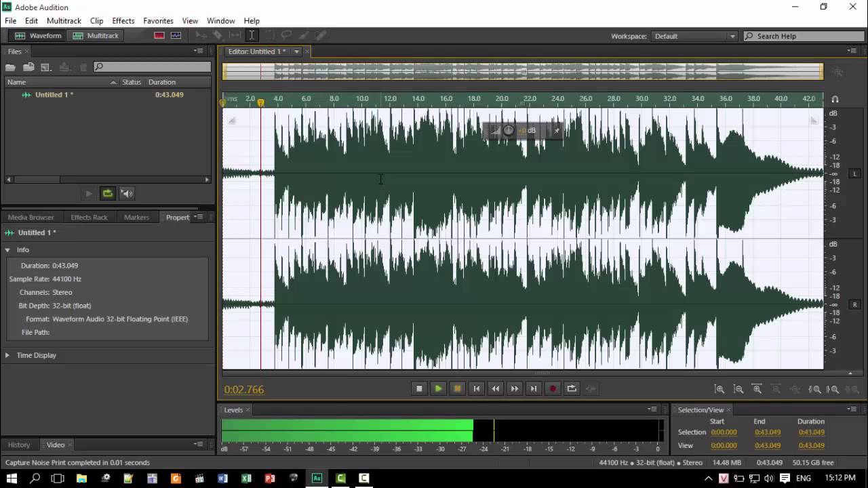This screenshot has width=868, height=488.
Task: Click in the Files panel search field
Action: [152, 66]
